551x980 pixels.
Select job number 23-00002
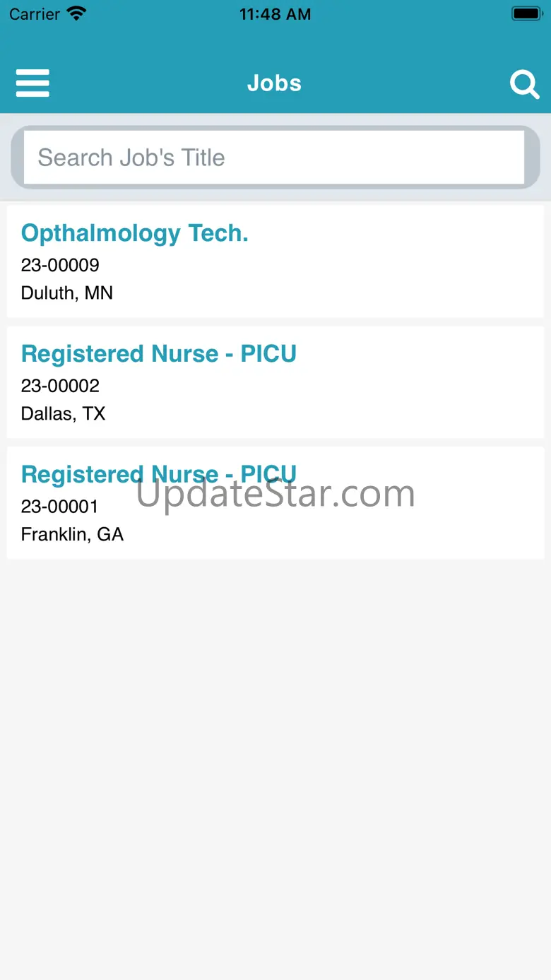60,386
